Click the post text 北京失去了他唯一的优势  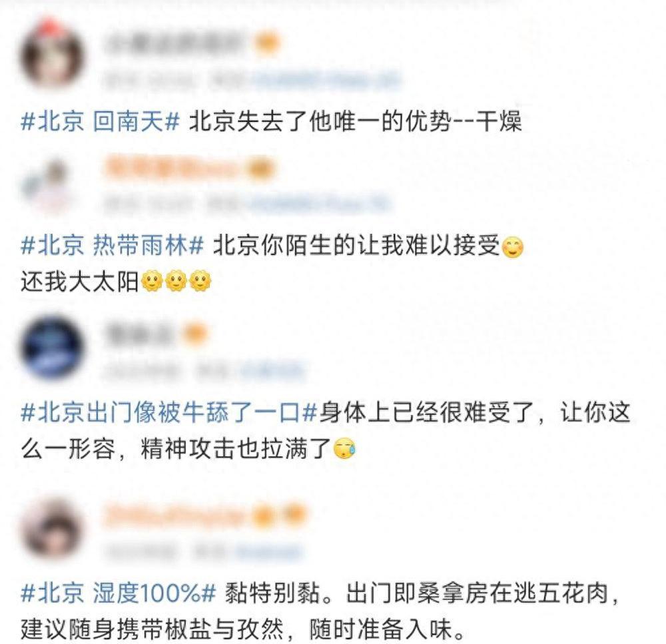tap(320, 121)
